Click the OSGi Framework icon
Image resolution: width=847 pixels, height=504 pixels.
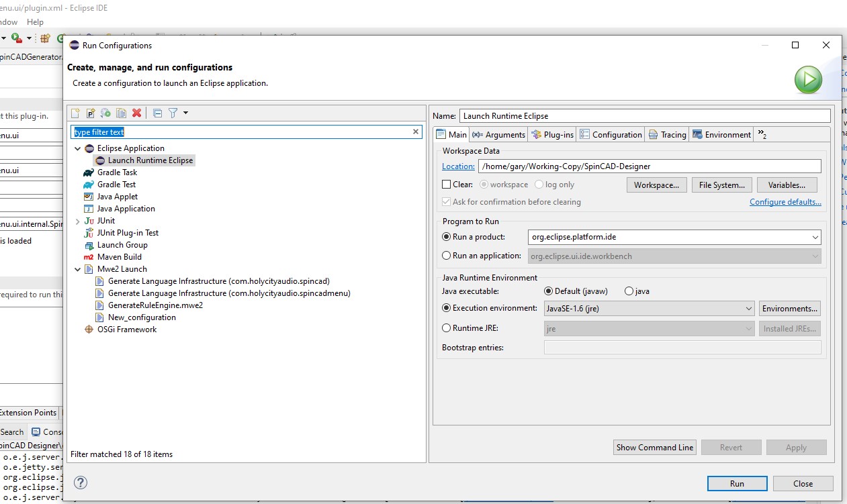[89, 330]
